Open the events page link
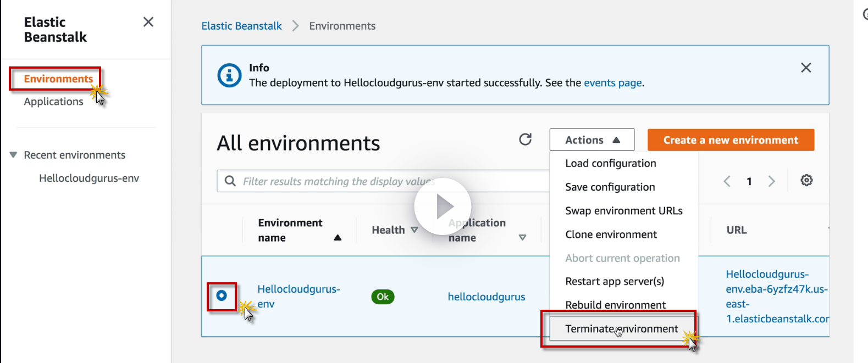The height and width of the screenshot is (363, 868). [x=612, y=83]
